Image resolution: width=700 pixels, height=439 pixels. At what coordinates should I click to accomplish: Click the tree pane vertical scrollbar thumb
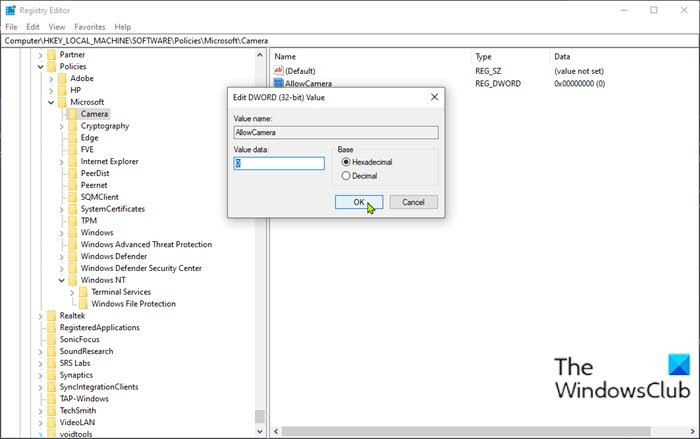(260, 416)
